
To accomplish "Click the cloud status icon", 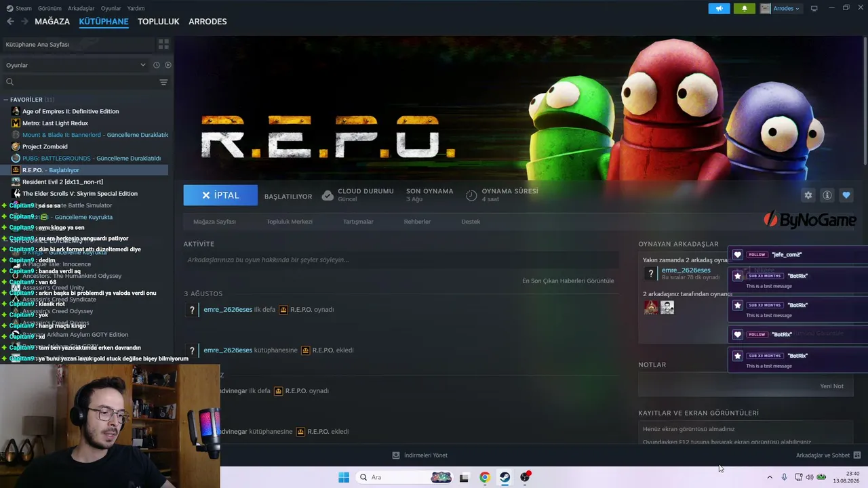I will point(328,195).
